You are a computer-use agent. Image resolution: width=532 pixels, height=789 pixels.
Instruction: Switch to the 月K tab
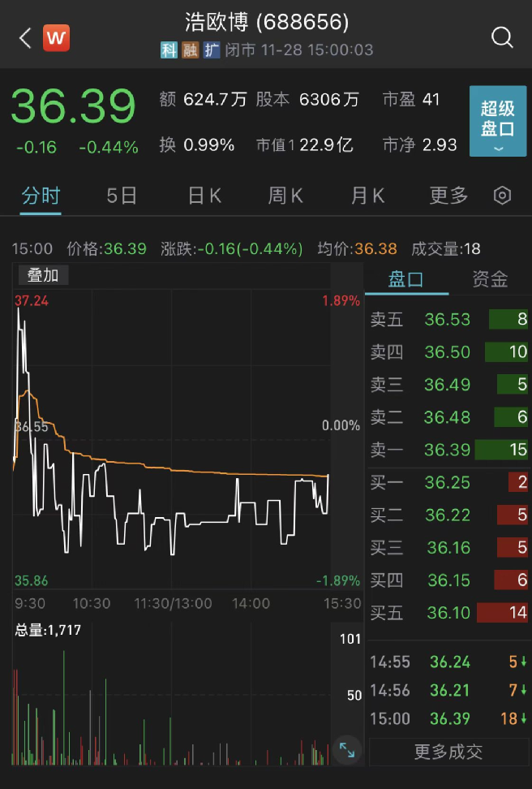point(367,196)
